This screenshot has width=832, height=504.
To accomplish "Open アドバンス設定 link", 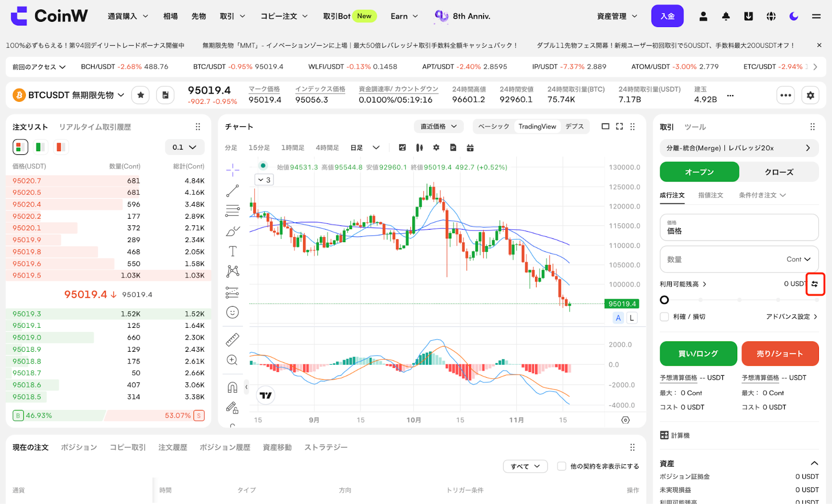I will pyautogui.click(x=791, y=316).
